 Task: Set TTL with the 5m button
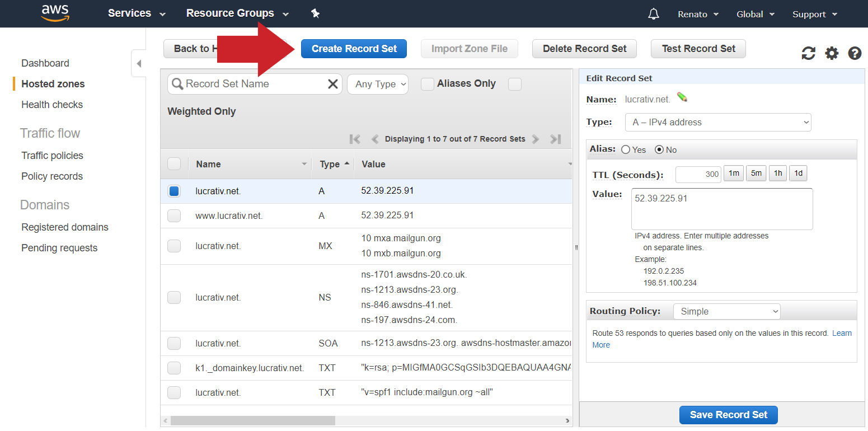pos(756,174)
